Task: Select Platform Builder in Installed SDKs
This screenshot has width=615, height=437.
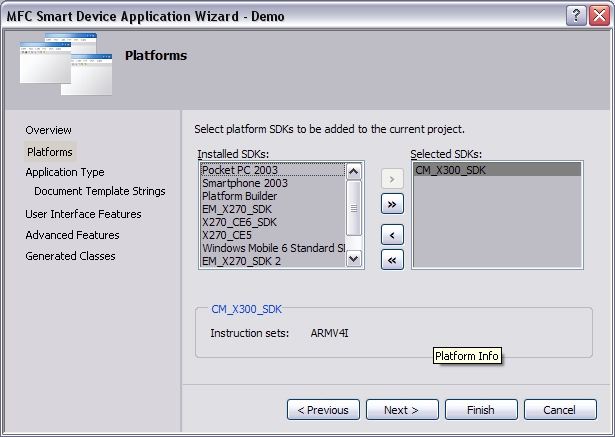Action: [273, 196]
